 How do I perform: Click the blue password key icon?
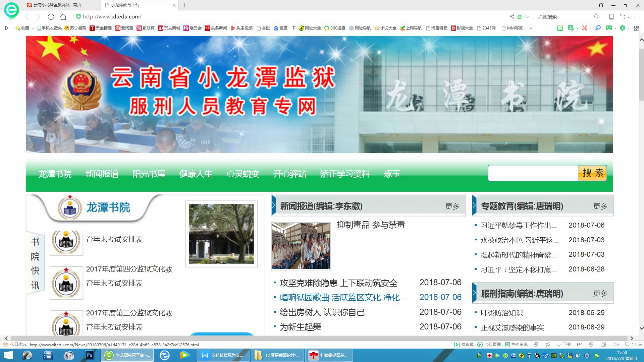[598, 28]
